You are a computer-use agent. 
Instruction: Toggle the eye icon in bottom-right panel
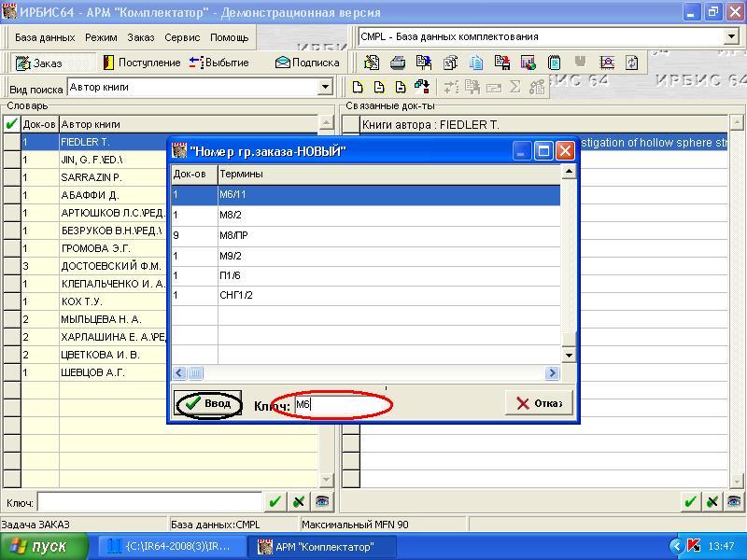coord(734,502)
